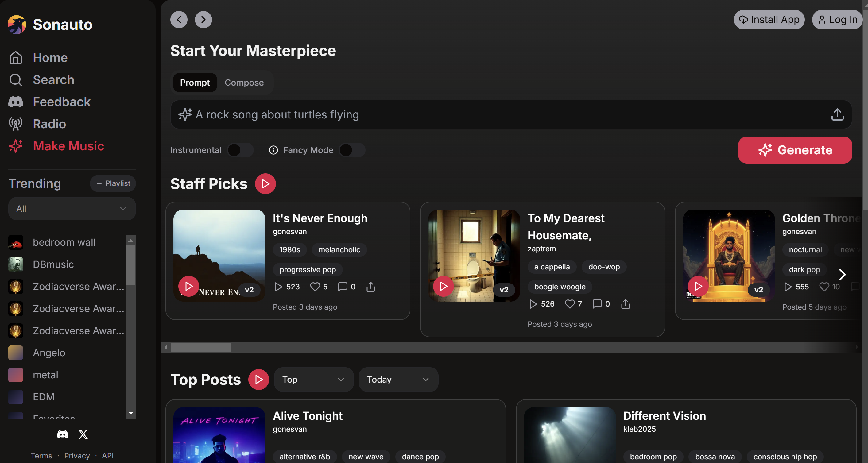
Task: Click the Staff Picks horizontal scrollbar thumb
Action: coord(201,347)
